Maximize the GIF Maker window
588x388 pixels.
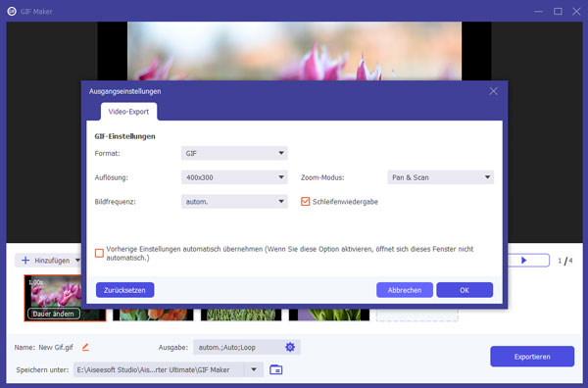(x=558, y=11)
